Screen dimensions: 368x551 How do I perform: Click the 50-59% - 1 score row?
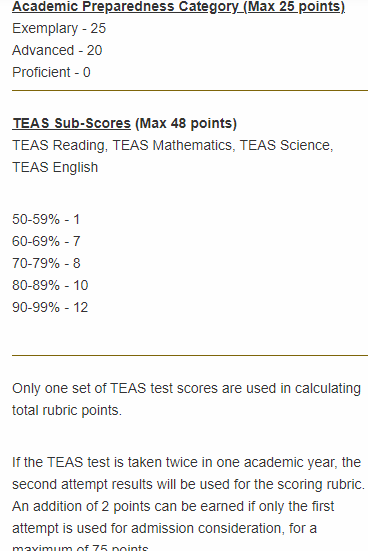[46, 219]
